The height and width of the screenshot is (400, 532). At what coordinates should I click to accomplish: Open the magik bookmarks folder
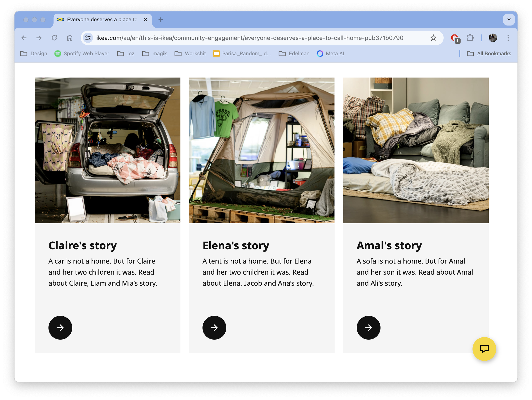(154, 53)
